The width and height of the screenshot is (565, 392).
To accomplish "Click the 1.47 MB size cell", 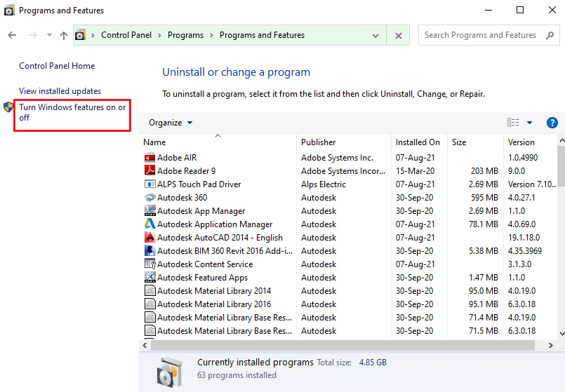I will 483,277.
